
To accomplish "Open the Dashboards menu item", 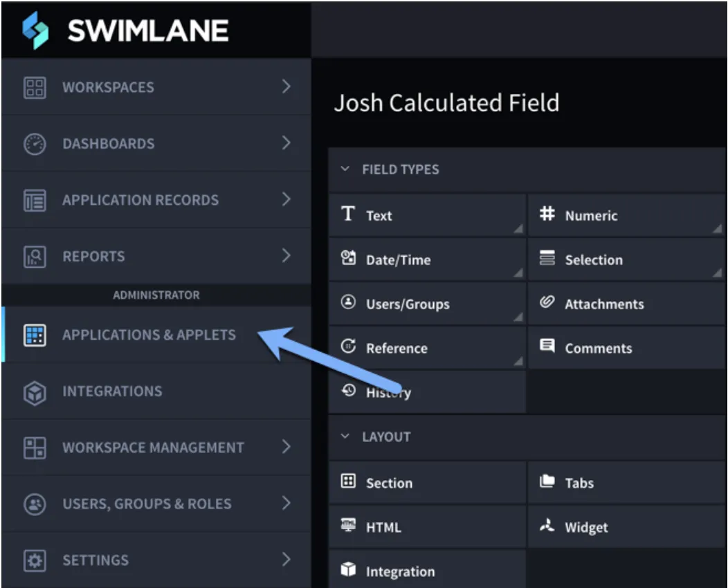I will [156, 143].
